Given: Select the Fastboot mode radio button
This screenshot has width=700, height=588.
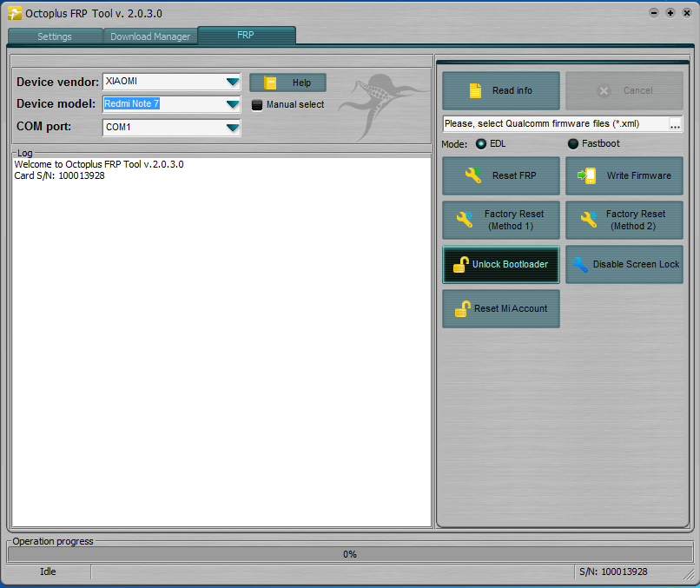Looking at the screenshot, I should (x=573, y=144).
